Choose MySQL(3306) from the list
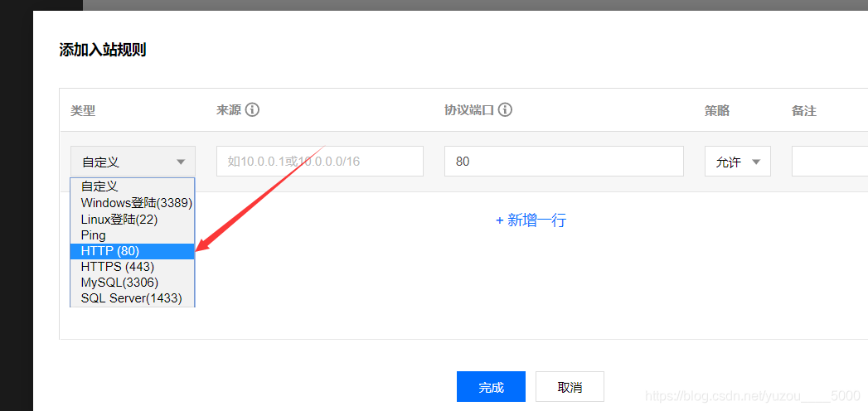This screenshot has height=411, width=868. pos(133,283)
